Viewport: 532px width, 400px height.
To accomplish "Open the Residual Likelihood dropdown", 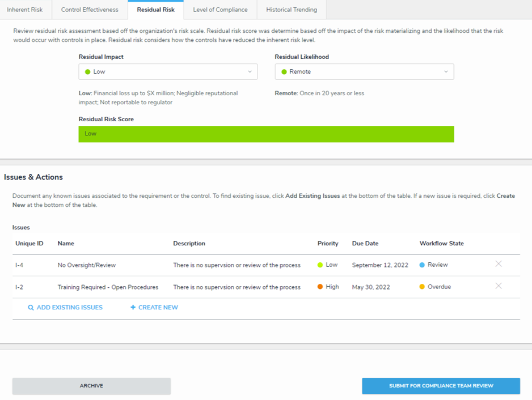I will tap(364, 72).
